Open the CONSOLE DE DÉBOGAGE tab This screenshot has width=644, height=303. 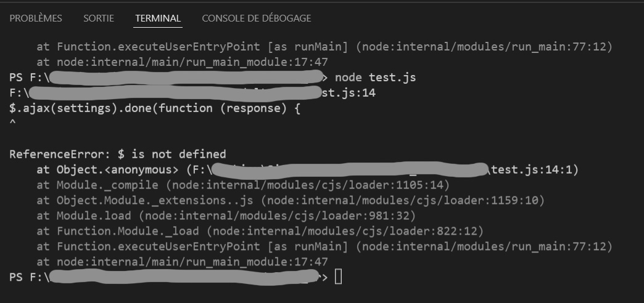(256, 18)
